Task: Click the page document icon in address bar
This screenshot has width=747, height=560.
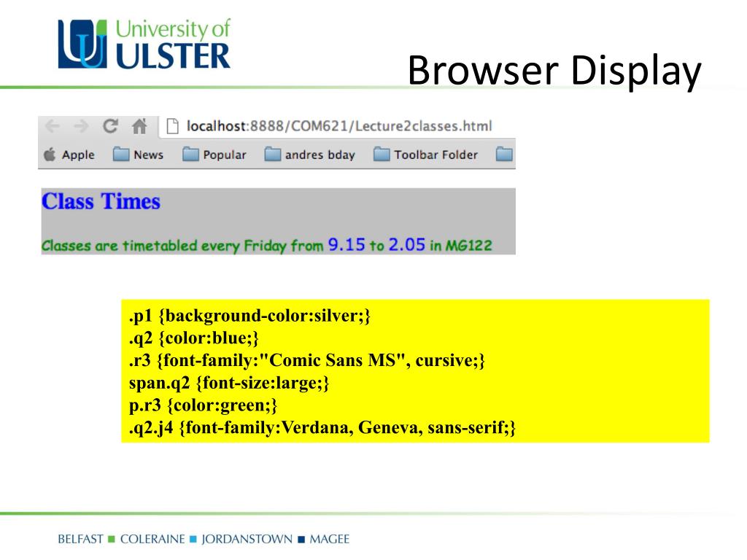Action: [x=172, y=126]
